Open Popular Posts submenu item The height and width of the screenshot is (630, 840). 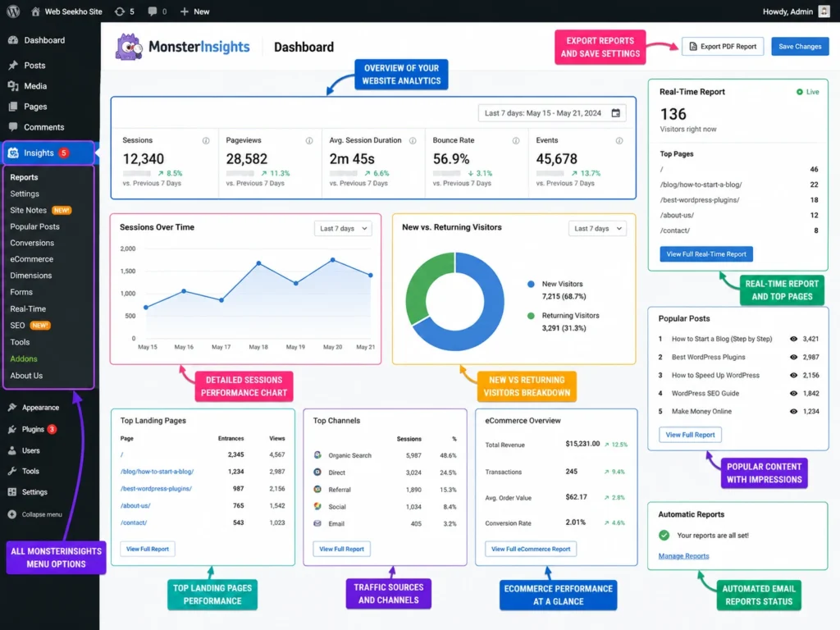34,226
